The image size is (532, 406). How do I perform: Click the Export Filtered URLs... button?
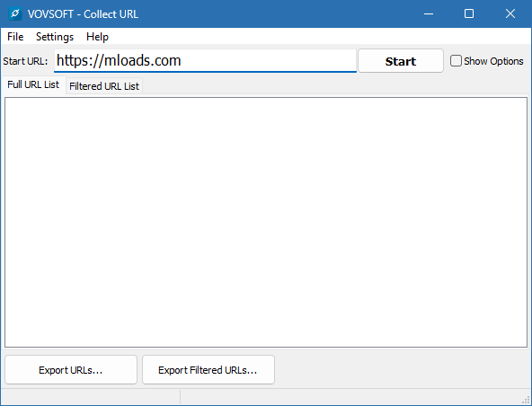[x=208, y=370]
